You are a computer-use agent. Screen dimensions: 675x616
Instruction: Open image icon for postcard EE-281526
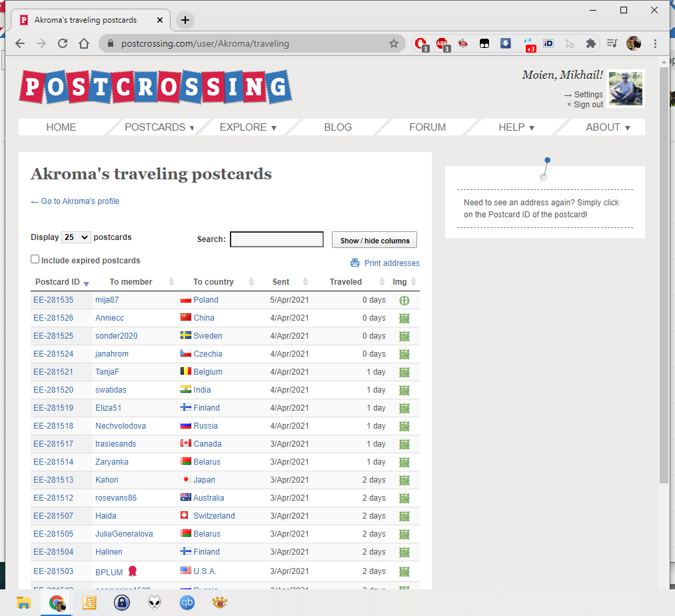[x=404, y=319]
